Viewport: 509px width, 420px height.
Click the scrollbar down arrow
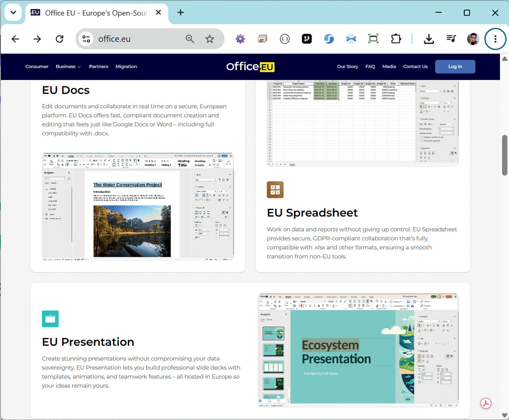click(505, 415)
